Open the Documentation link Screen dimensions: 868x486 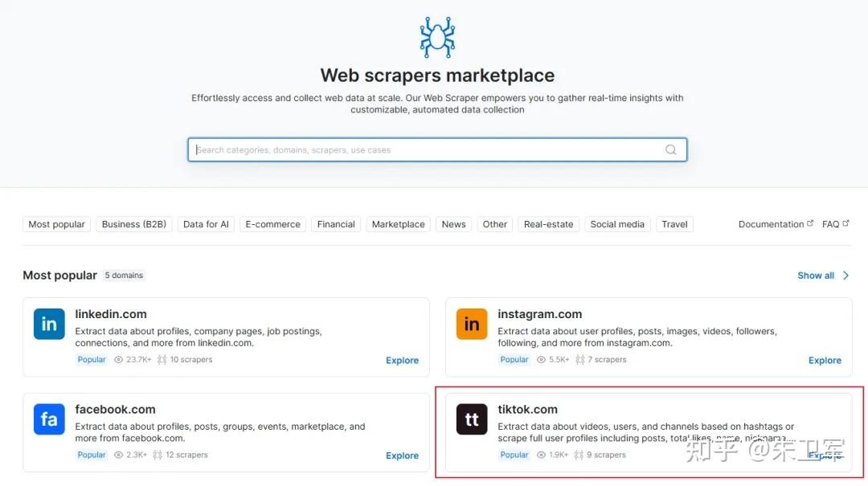(771, 224)
